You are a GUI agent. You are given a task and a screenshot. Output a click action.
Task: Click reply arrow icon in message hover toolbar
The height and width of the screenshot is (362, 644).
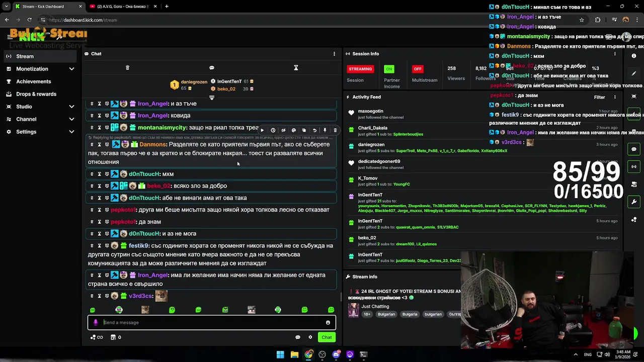[x=314, y=130]
